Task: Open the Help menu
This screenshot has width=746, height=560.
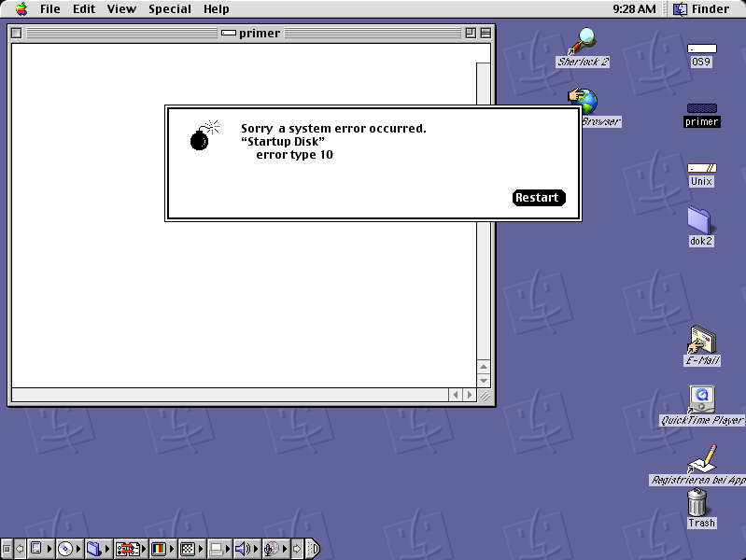Action: click(216, 9)
